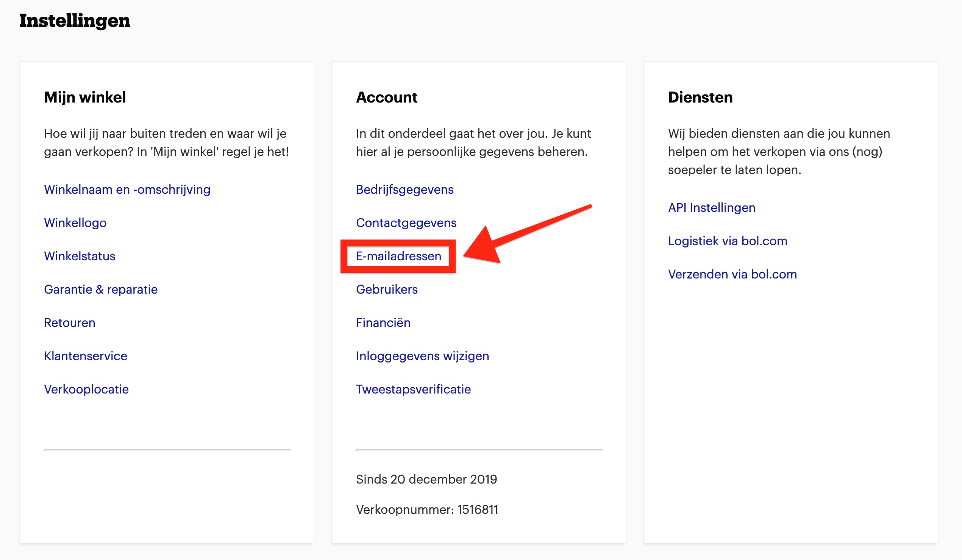Click the Winkellogo link
The height and width of the screenshot is (560, 962).
[75, 223]
